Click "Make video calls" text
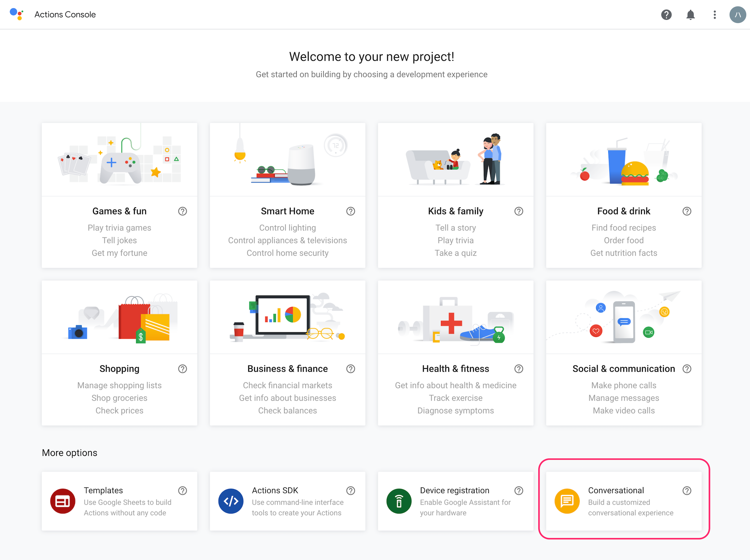Image resolution: width=750 pixels, height=560 pixels. click(x=624, y=411)
